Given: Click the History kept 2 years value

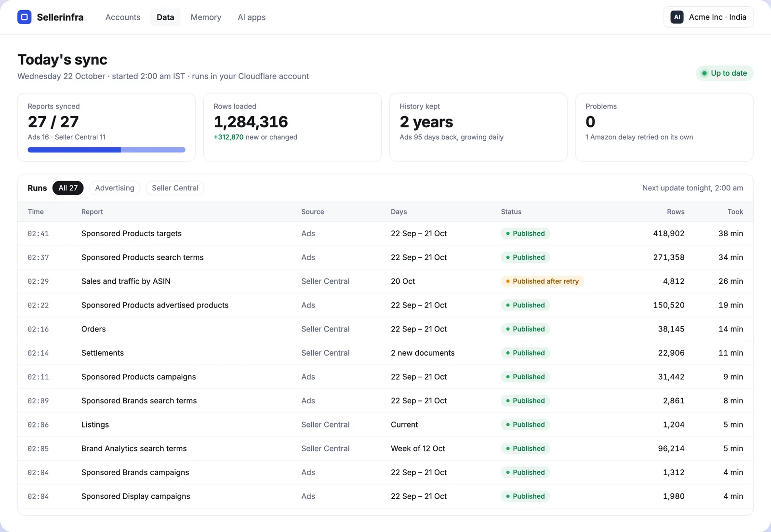Looking at the screenshot, I should tap(426, 122).
